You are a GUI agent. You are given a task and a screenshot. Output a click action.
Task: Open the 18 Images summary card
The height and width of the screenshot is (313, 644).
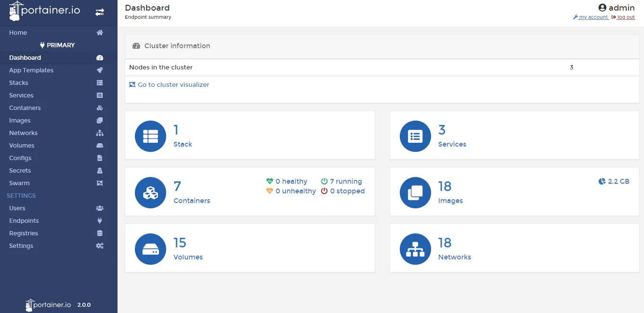click(x=514, y=191)
